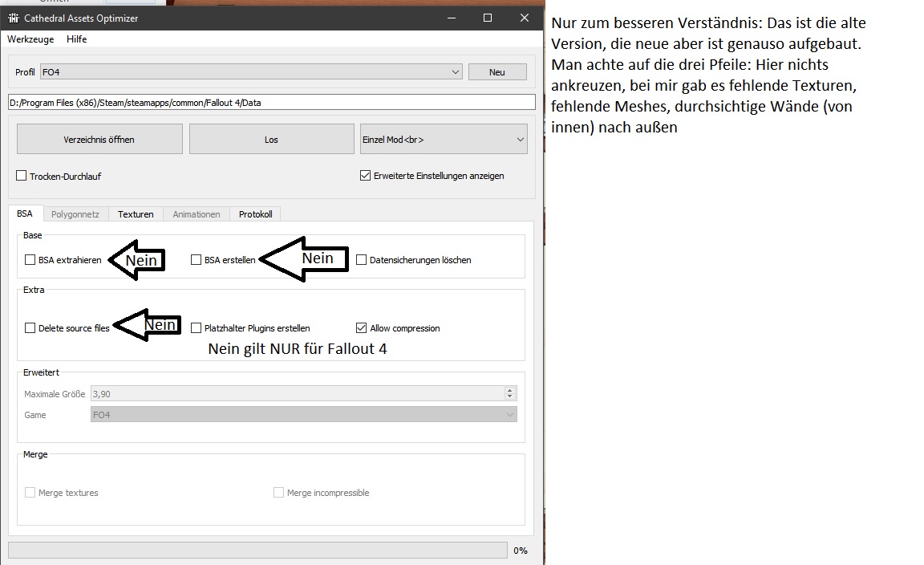
Task: Expand the Einzel Mod mode dropdown
Action: (x=443, y=140)
